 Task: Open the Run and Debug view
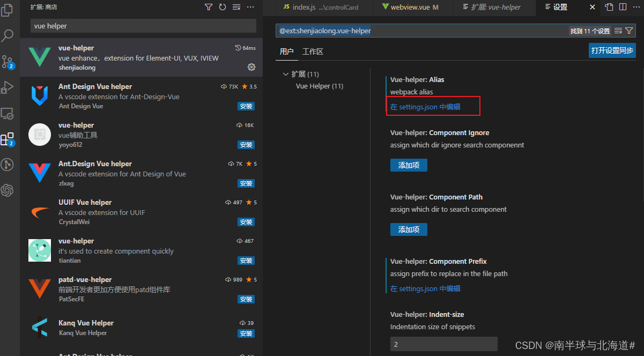coord(8,87)
